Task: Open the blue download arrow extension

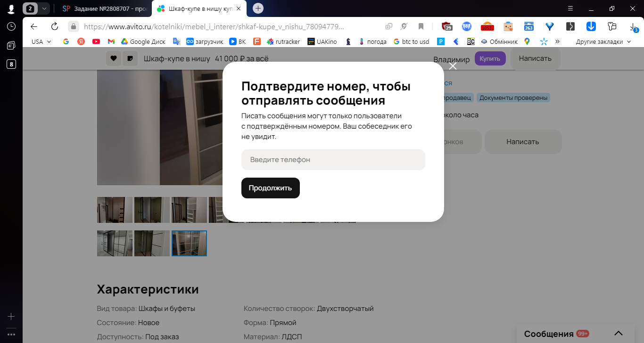Action: 591,26
